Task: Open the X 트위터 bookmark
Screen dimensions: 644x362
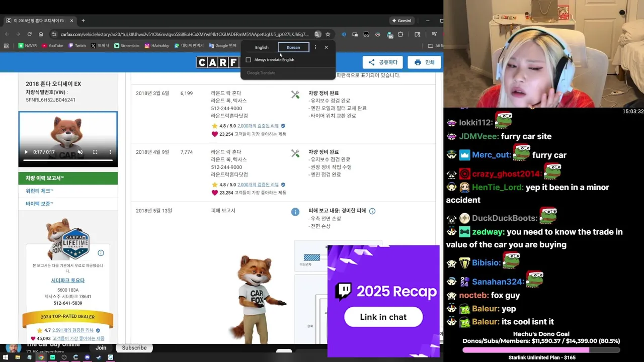Action: [x=100, y=46]
